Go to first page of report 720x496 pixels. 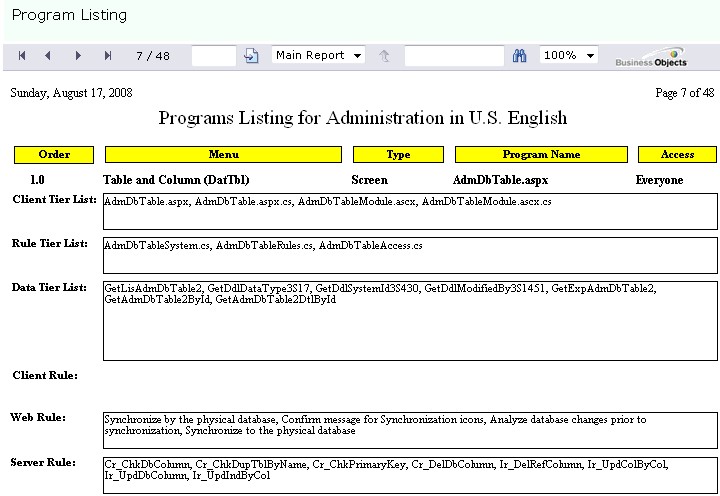(x=22, y=56)
